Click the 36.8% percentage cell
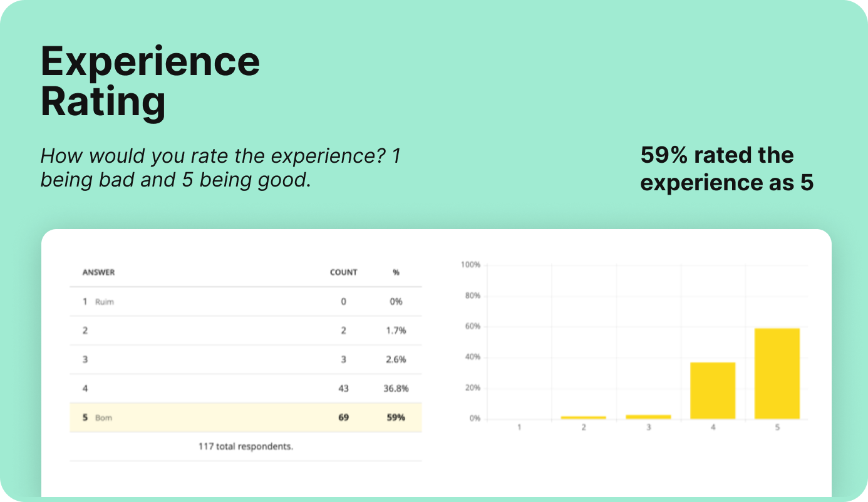The width and height of the screenshot is (868, 502). pyautogui.click(x=396, y=389)
